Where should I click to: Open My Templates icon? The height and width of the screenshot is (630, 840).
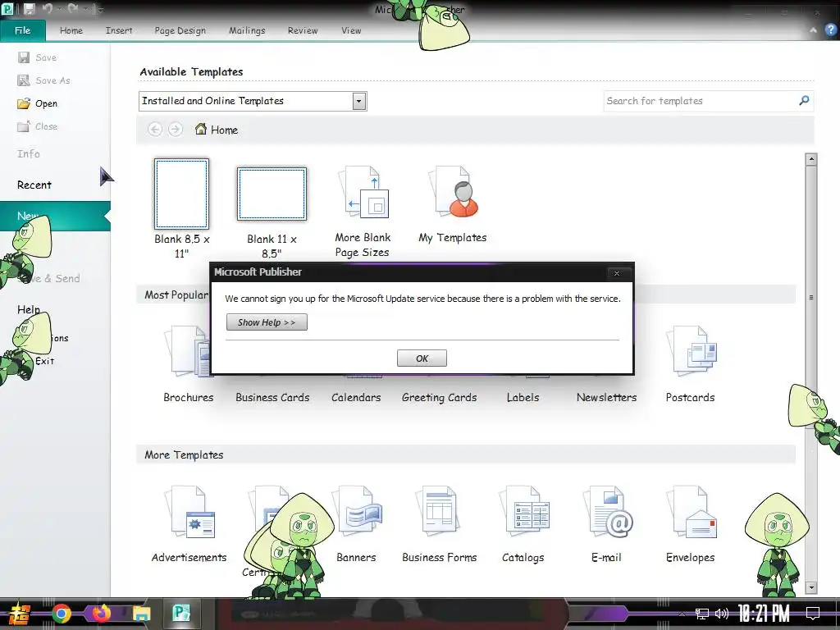click(x=453, y=190)
